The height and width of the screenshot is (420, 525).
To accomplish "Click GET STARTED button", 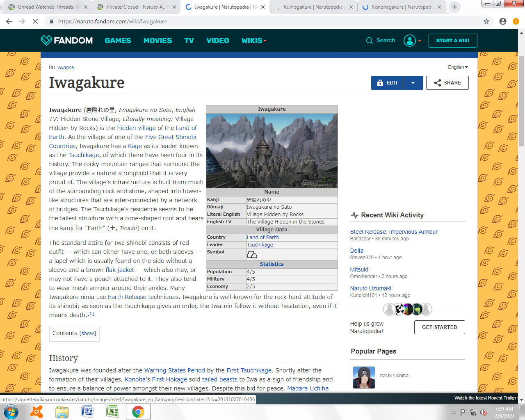I will coord(440,327).
